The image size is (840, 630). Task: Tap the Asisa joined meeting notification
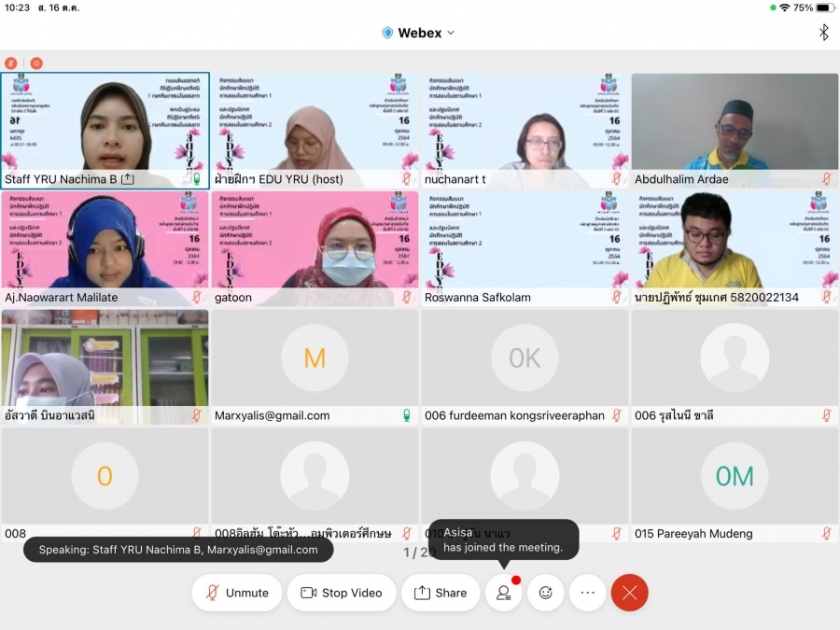tap(503, 539)
